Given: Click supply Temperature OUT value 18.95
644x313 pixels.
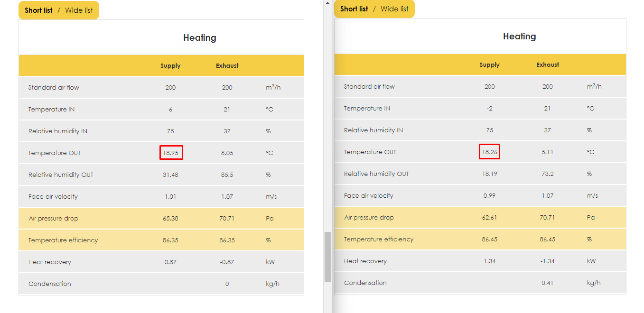Looking at the screenshot, I should coord(171,153).
